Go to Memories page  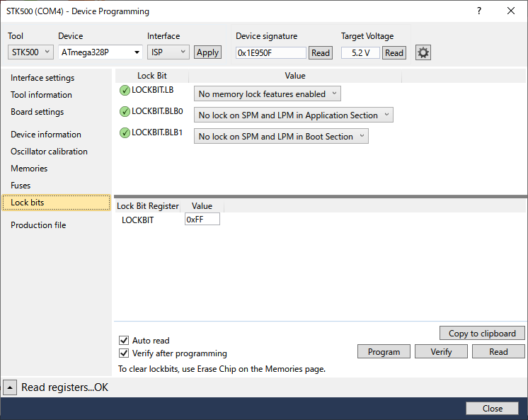coord(29,169)
